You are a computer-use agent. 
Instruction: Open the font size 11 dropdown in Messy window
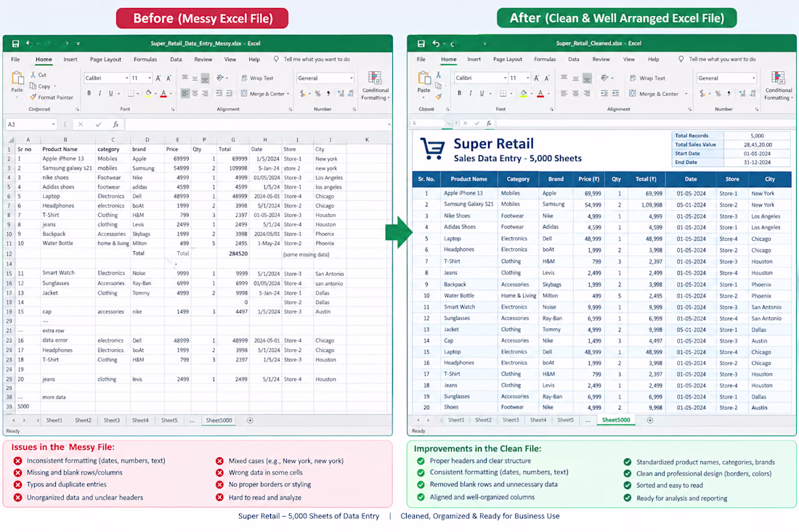point(150,78)
